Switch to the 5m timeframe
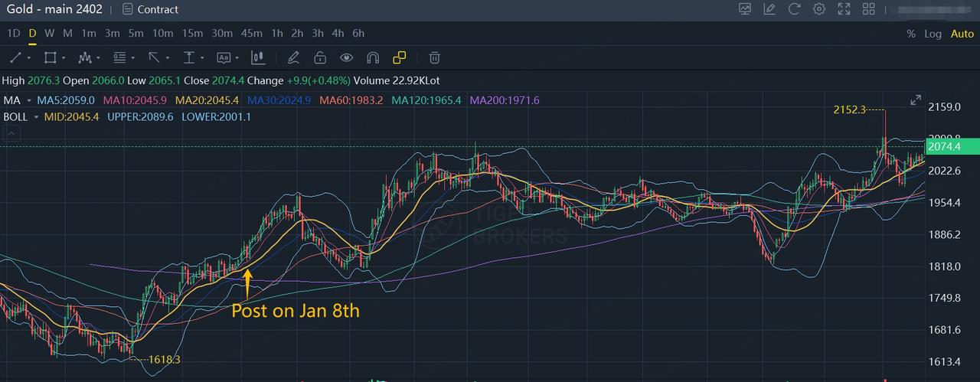This screenshot has height=382, width=980. (136, 34)
